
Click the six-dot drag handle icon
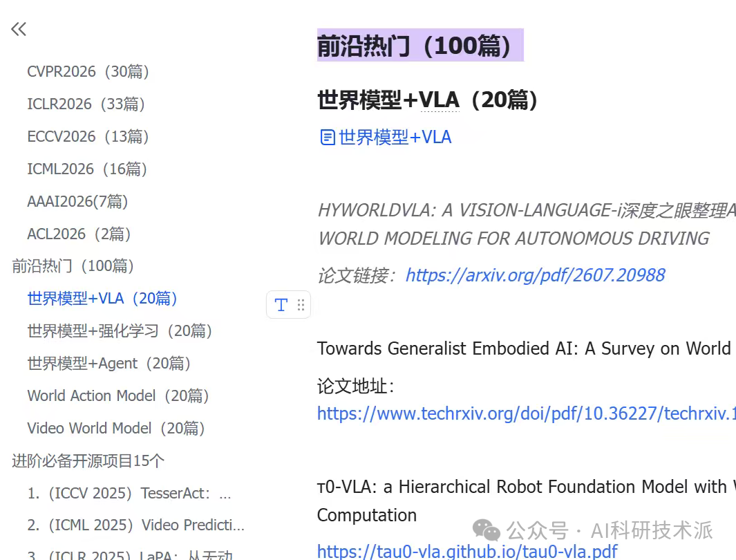(301, 305)
